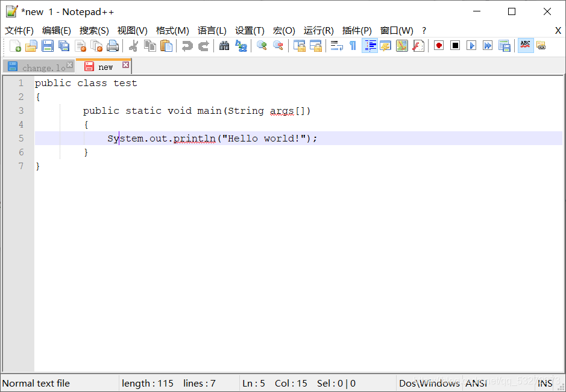Start macro recording with red circle
Image resolution: width=566 pixels, height=392 pixels.
click(x=439, y=45)
